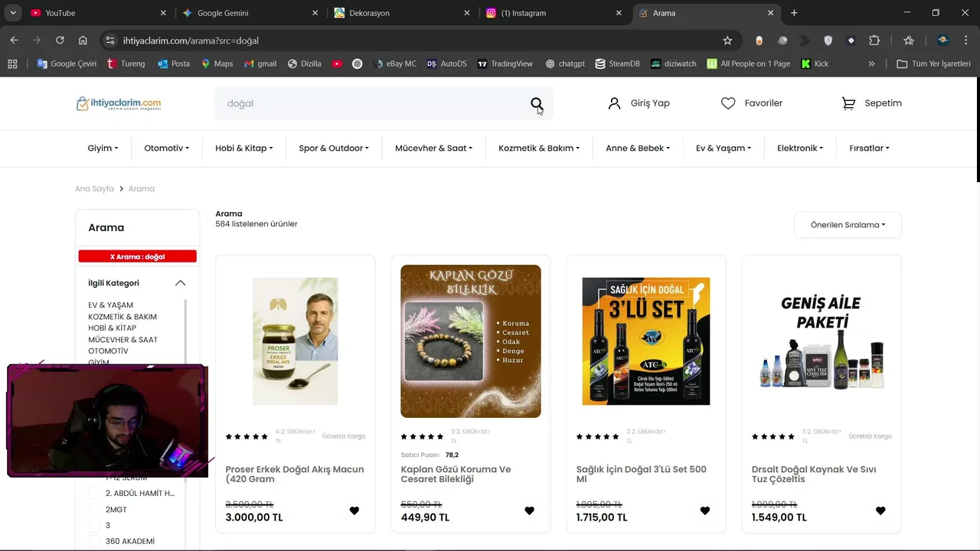Viewport: 980px width, 551px height.
Task: Open the Elektronik menu
Action: click(x=800, y=148)
